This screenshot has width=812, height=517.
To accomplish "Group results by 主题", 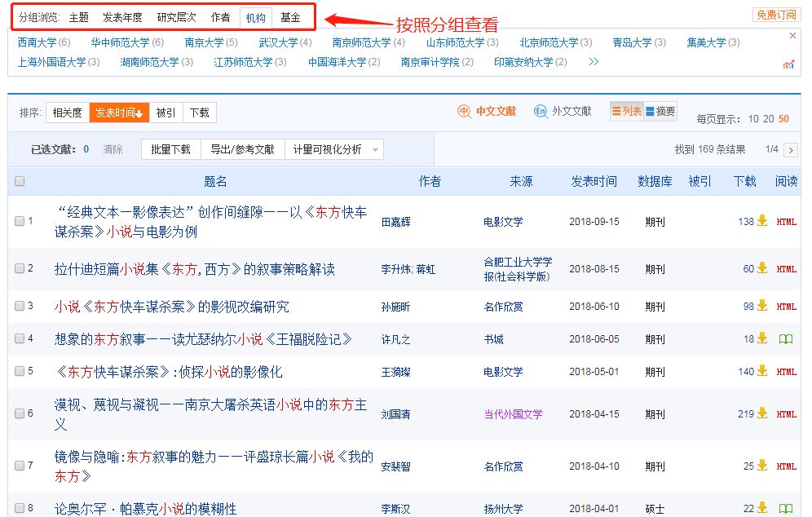I will tap(79, 18).
